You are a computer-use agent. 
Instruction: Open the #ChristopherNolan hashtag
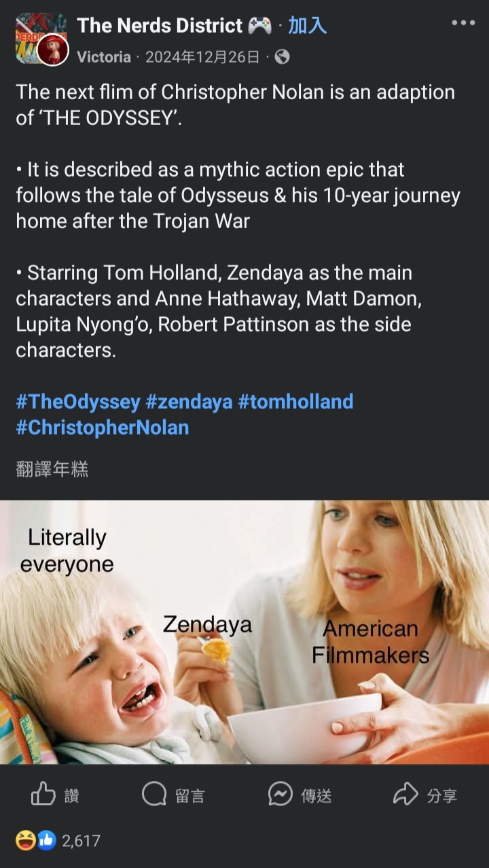pyautogui.click(x=103, y=427)
